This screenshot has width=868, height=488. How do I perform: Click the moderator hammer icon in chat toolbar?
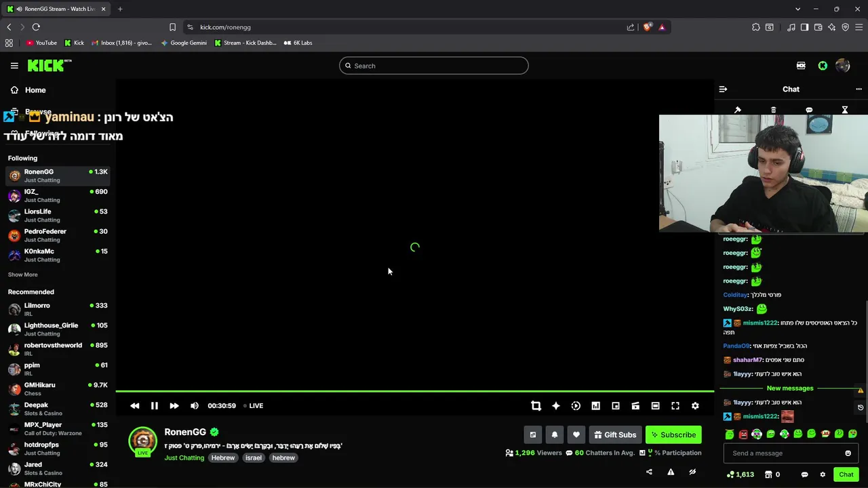738,110
